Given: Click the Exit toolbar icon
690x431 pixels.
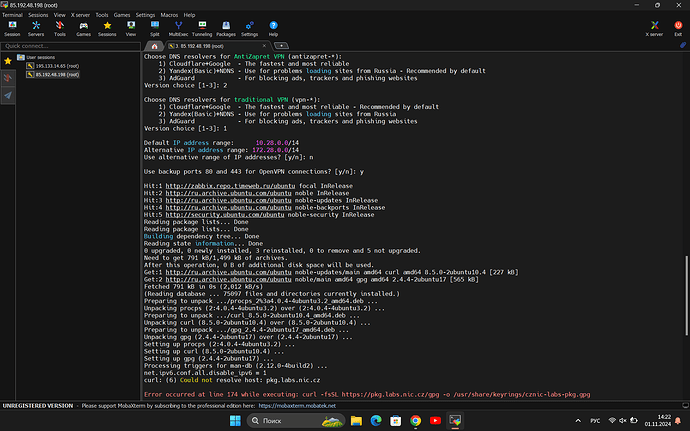Looking at the screenshot, I should pos(678,29).
